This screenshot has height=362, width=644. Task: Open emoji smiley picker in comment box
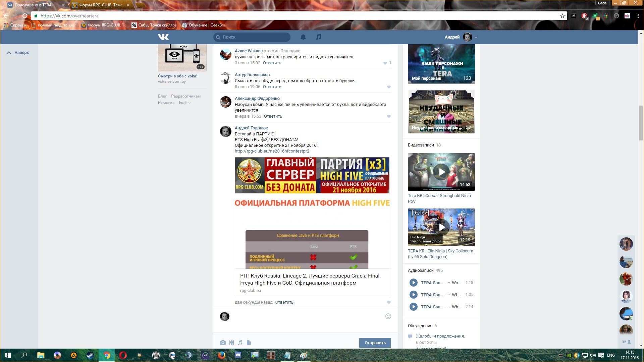[x=388, y=316]
